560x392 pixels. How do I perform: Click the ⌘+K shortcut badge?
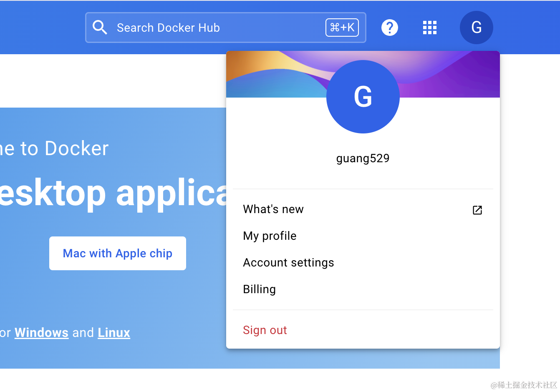342,28
